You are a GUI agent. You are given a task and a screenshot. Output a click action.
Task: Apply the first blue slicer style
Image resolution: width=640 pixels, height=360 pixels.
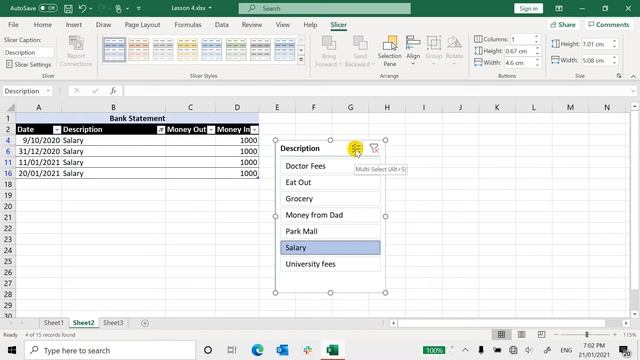114,50
